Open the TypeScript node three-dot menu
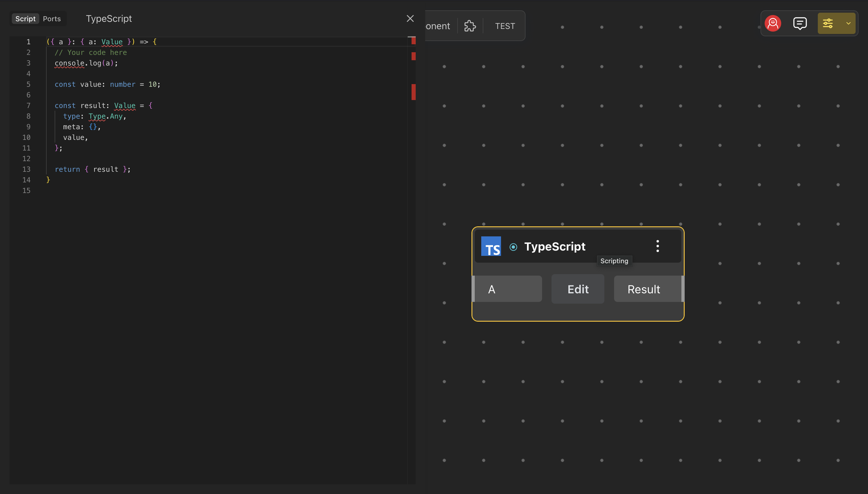Screen dimensions: 868x494 click(x=657, y=246)
